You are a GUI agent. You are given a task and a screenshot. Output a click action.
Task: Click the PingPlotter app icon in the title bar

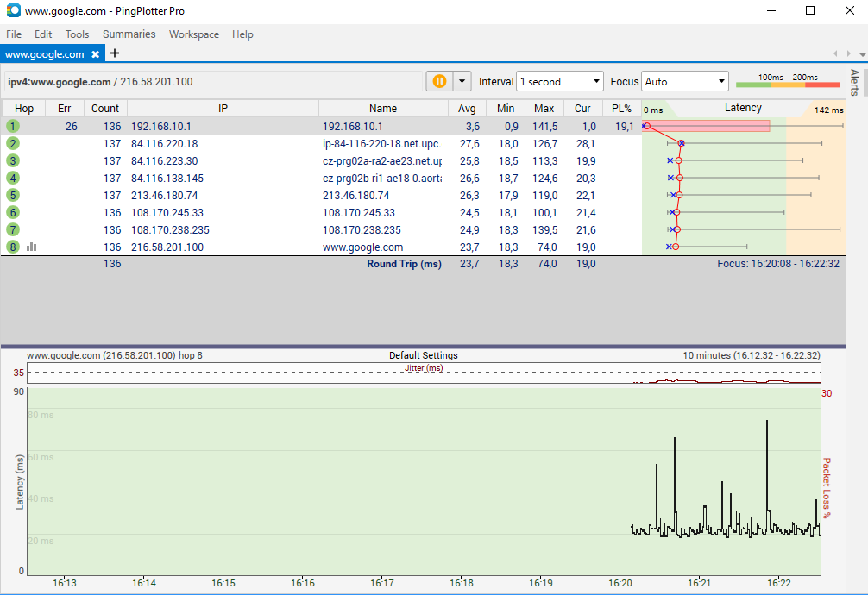[10, 11]
